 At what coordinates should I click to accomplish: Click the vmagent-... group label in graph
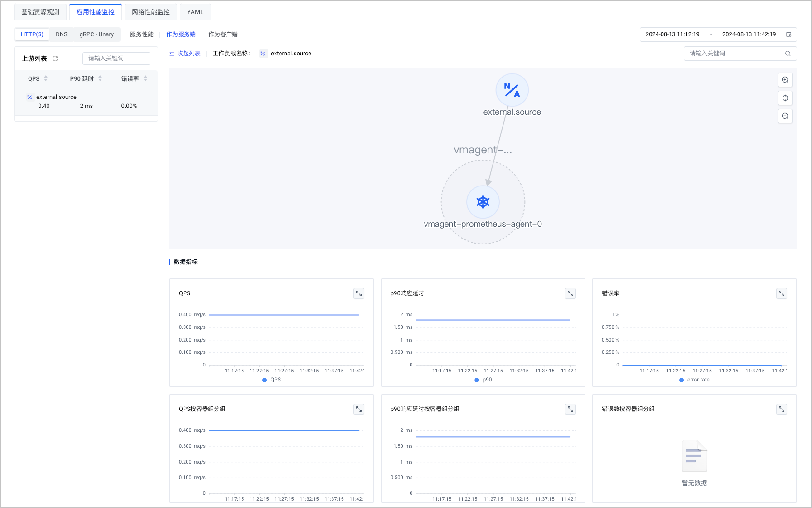[x=483, y=150]
